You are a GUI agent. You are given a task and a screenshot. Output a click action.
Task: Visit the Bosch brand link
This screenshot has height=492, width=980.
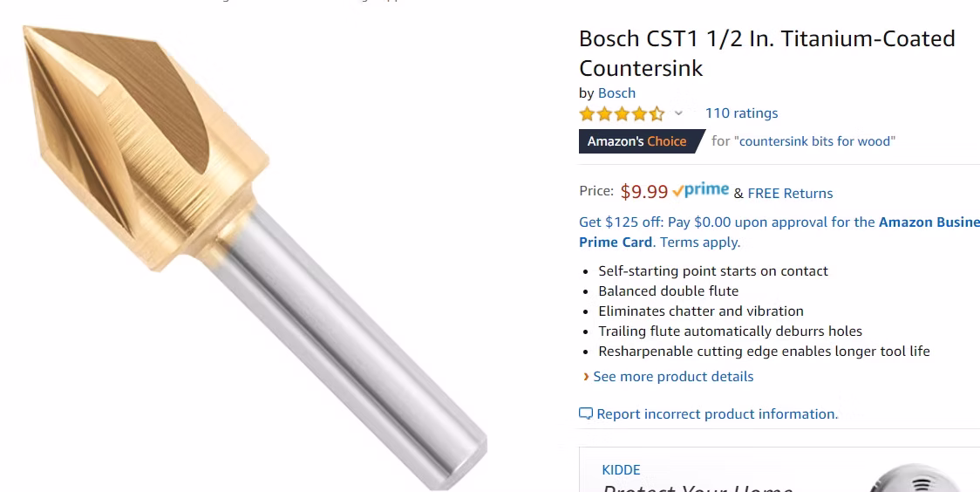pos(616,93)
